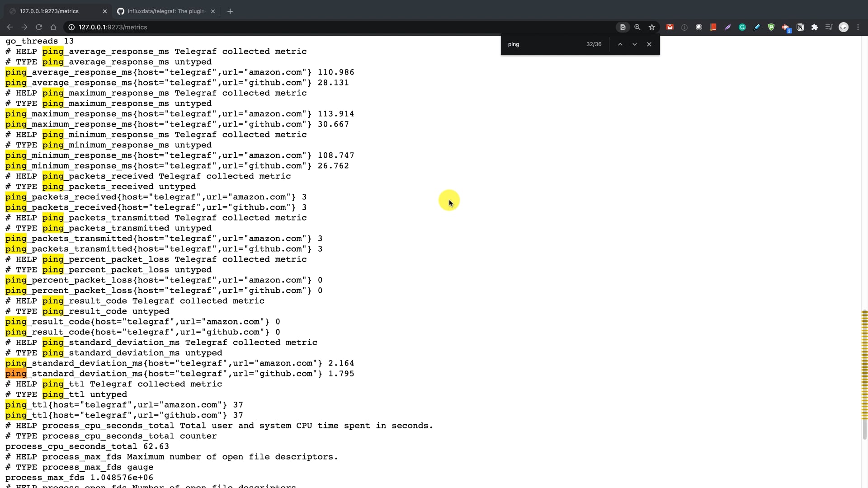Jump to next 'ping' search match

[x=635, y=44]
